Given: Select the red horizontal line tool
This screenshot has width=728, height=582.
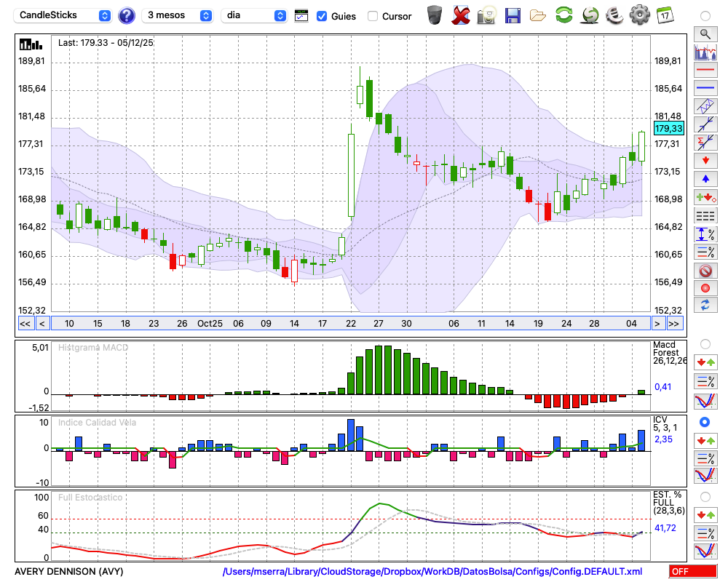Looking at the screenshot, I should click(705, 70).
